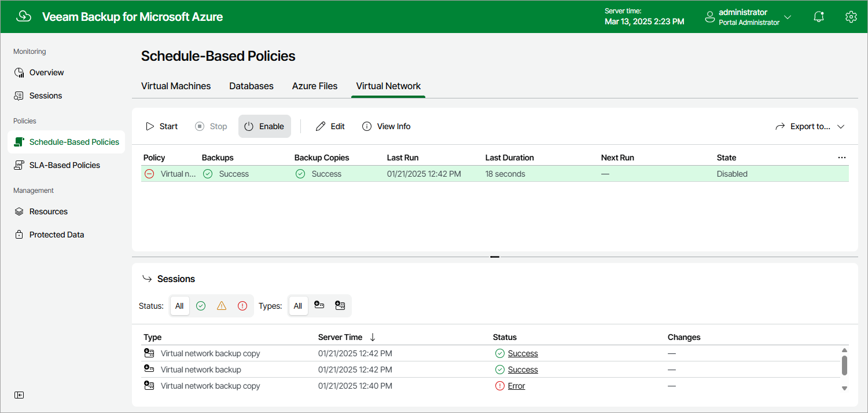
Task: Open the Error status link
Action: (517, 386)
